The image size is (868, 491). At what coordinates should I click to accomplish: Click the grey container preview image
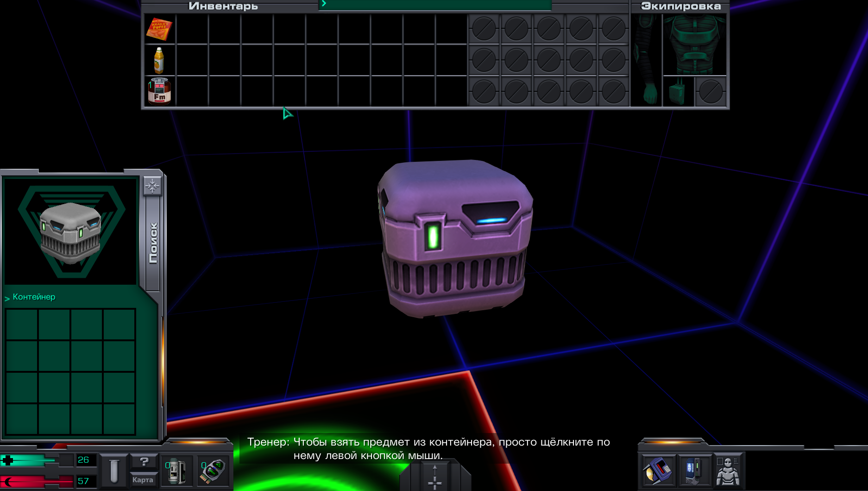click(71, 231)
